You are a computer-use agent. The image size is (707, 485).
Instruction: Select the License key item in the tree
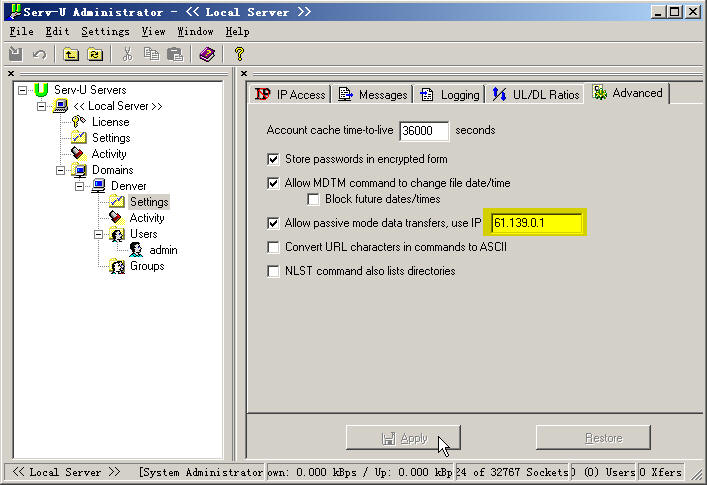[110, 122]
